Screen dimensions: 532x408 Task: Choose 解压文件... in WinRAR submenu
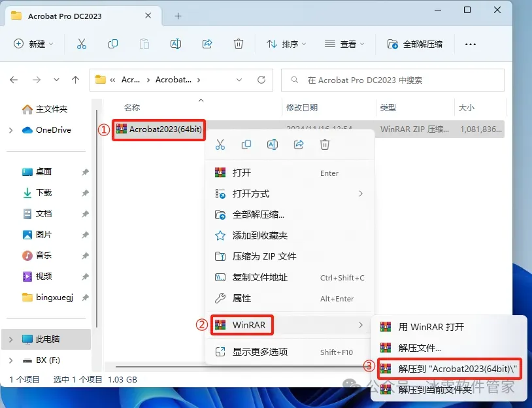pos(448,348)
